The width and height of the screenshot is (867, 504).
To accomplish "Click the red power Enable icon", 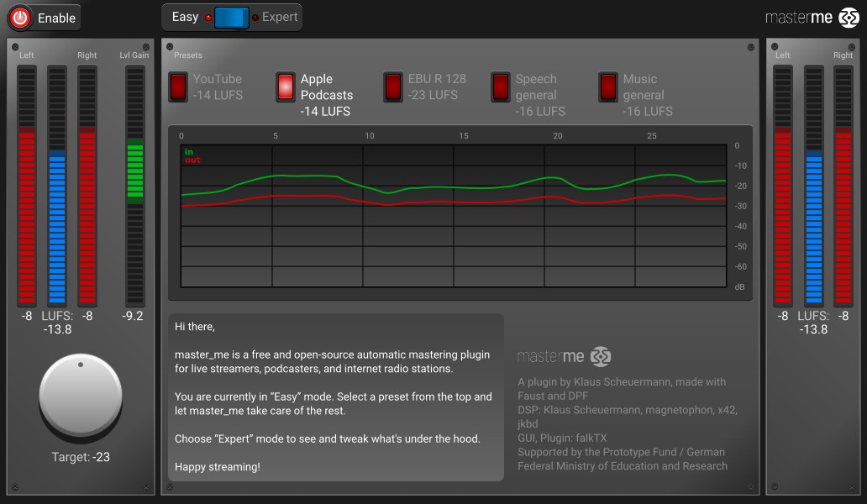I will point(20,18).
